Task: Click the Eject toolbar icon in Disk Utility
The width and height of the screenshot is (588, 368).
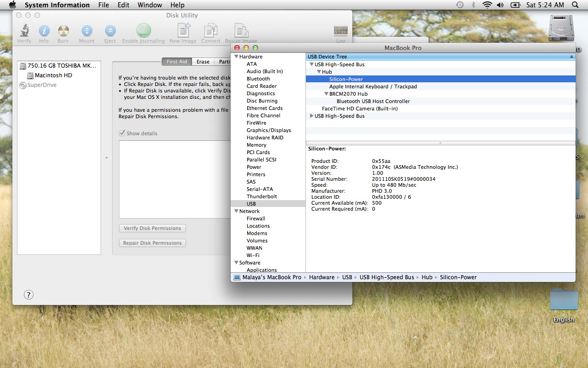Action: [x=110, y=31]
